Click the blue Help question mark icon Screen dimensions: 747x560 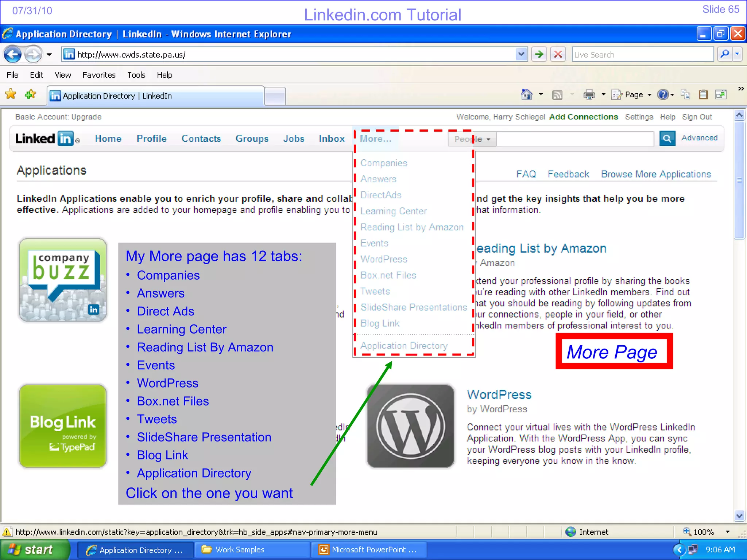(663, 95)
